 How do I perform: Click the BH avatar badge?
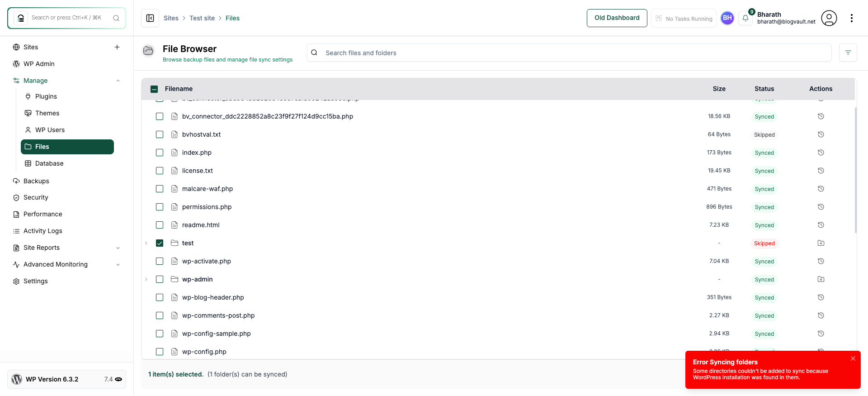pyautogui.click(x=727, y=18)
